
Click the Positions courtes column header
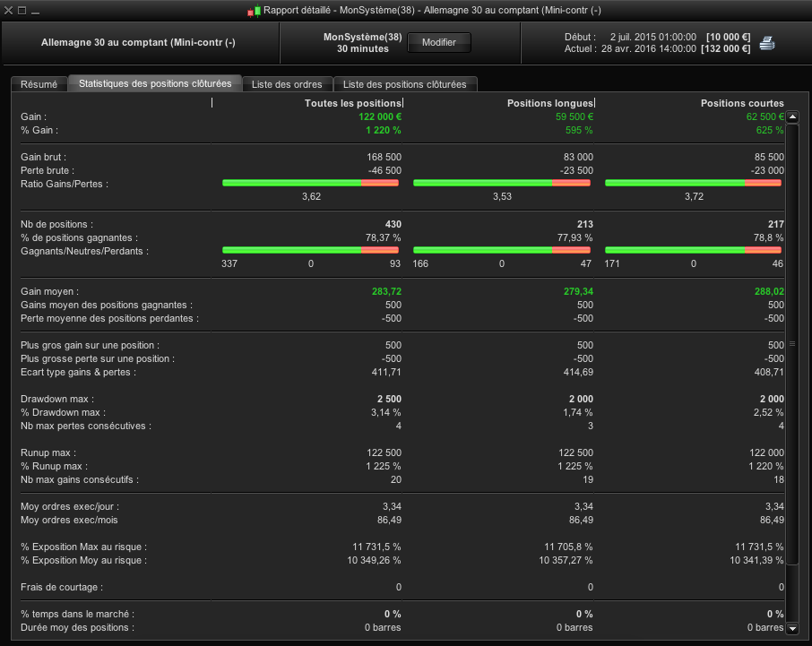(x=742, y=103)
